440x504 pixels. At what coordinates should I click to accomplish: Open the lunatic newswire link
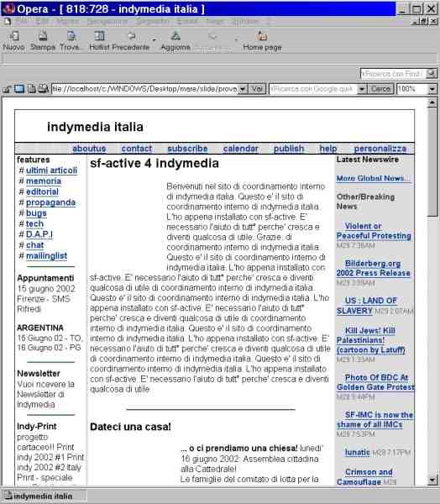click(357, 452)
